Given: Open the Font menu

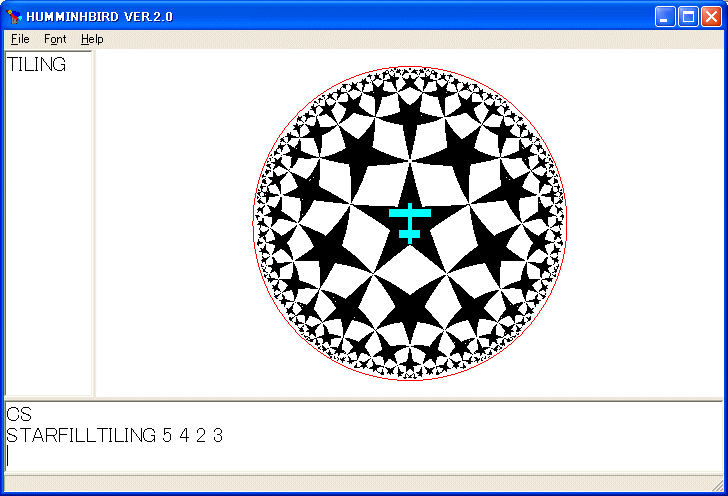Looking at the screenshot, I should (55, 39).
